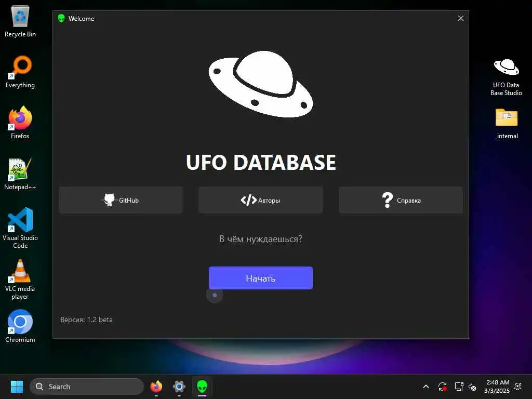Open the Windows Start menu
The width and height of the screenshot is (532, 399).
pos(17,387)
